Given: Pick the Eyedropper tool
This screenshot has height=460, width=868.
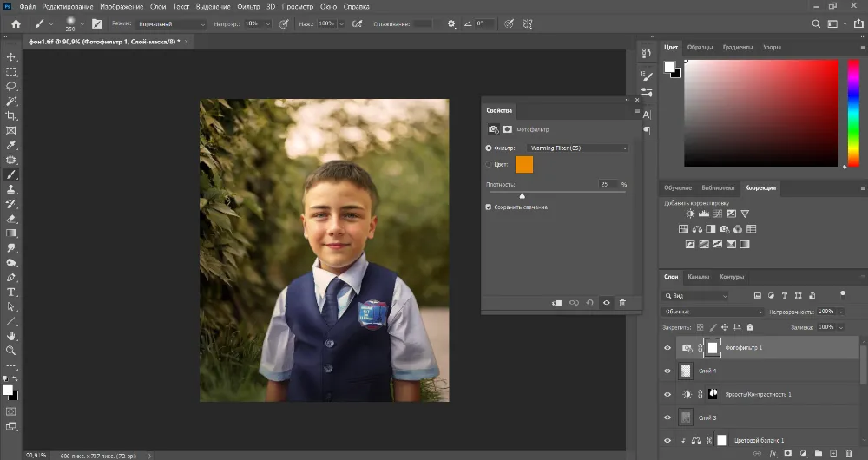Looking at the screenshot, I should coord(11,145).
